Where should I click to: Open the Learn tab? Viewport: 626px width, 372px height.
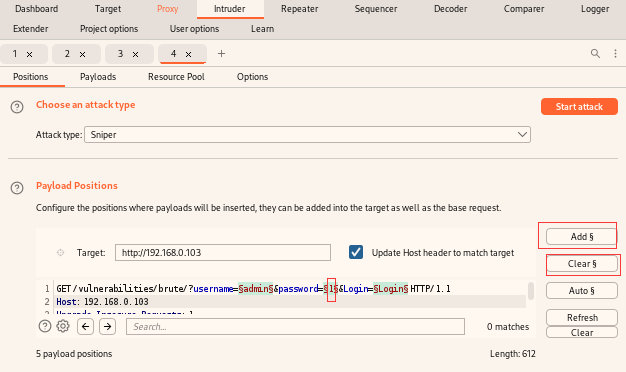(262, 29)
